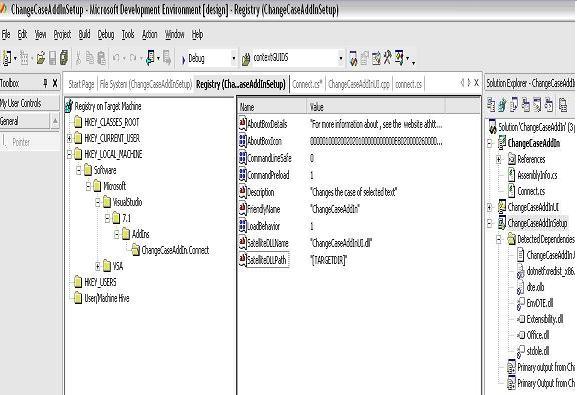The height and width of the screenshot is (395, 577).
Task: Switch to File System (ChangeCaseAddInSetup) tab
Action: pos(146,84)
